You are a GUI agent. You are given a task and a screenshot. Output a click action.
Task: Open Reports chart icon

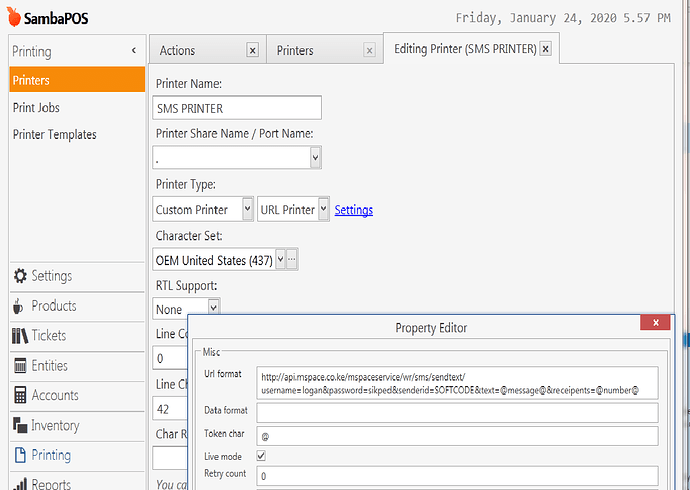[20, 483]
